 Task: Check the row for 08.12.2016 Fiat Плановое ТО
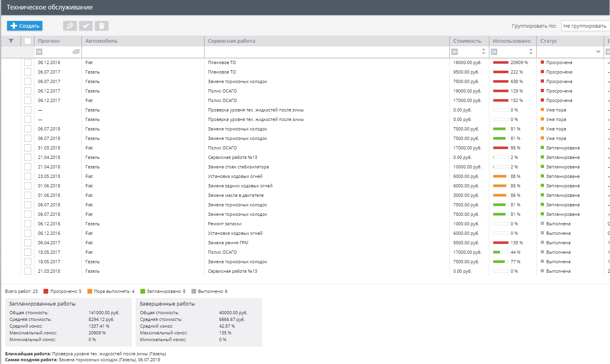click(x=28, y=62)
